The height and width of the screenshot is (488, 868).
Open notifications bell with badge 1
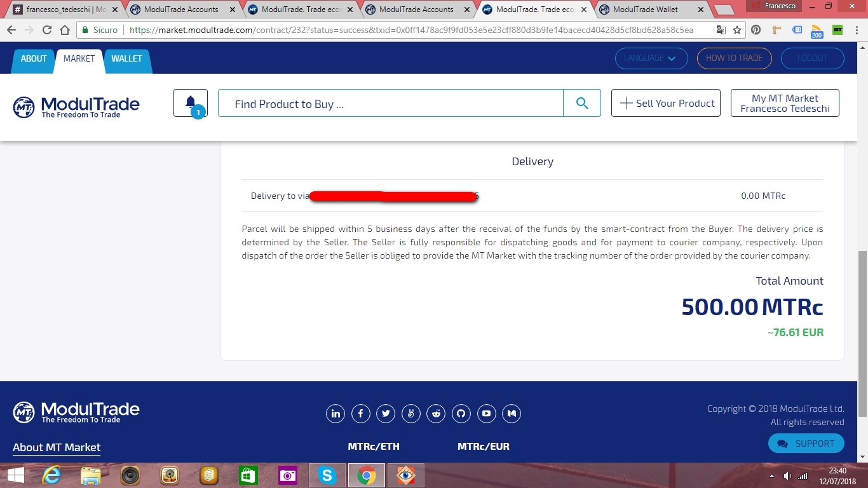pyautogui.click(x=191, y=103)
